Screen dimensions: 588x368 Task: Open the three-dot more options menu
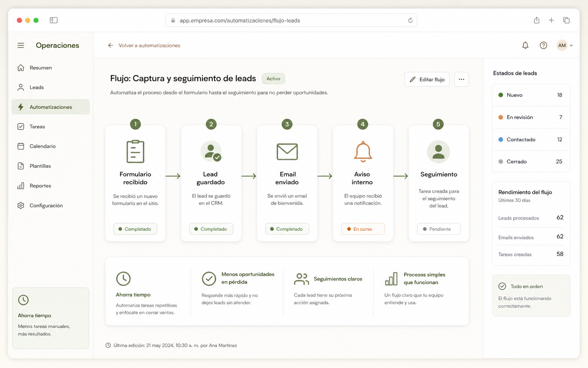[x=462, y=79]
